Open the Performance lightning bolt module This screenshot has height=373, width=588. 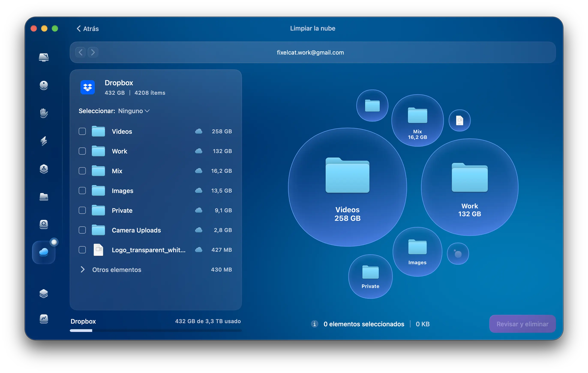[44, 141]
